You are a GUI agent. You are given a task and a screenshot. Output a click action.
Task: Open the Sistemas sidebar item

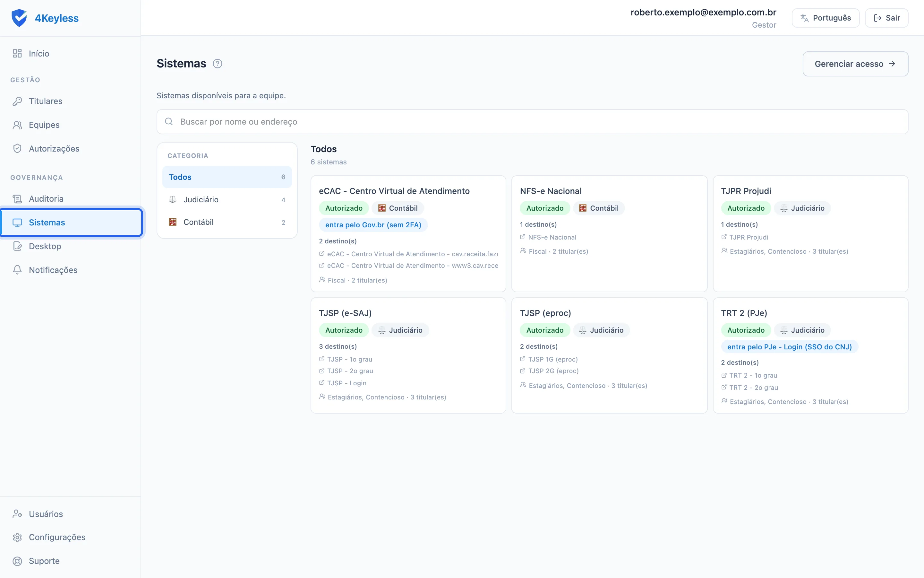pyautogui.click(x=72, y=223)
